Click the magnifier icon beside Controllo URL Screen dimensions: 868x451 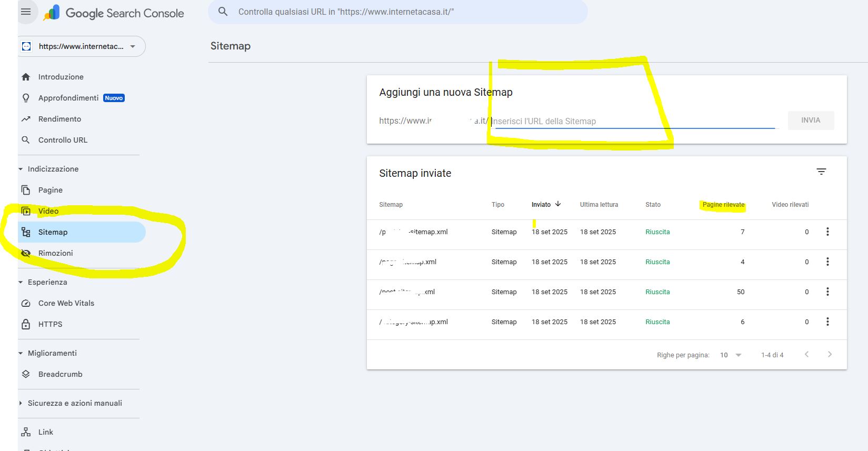point(26,140)
